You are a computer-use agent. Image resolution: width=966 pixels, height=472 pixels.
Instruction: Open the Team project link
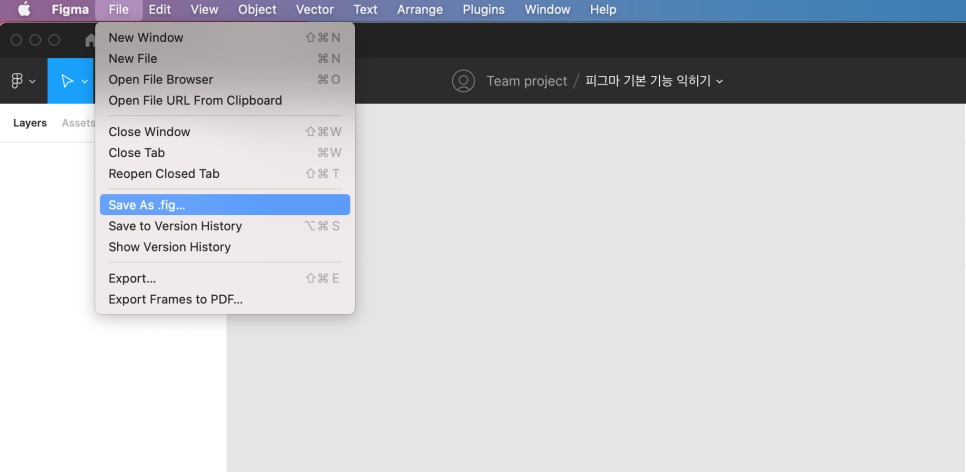coord(527,81)
